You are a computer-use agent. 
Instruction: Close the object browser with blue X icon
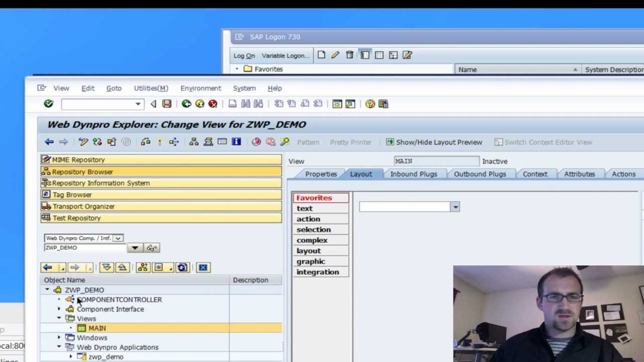pos(203,267)
